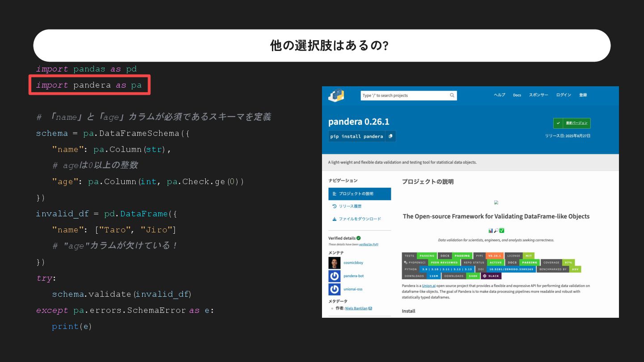Image resolution: width=644 pixels, height=362 pixels.
Task: Click the 'print(e)' code line
Action: tap(72, 326)
